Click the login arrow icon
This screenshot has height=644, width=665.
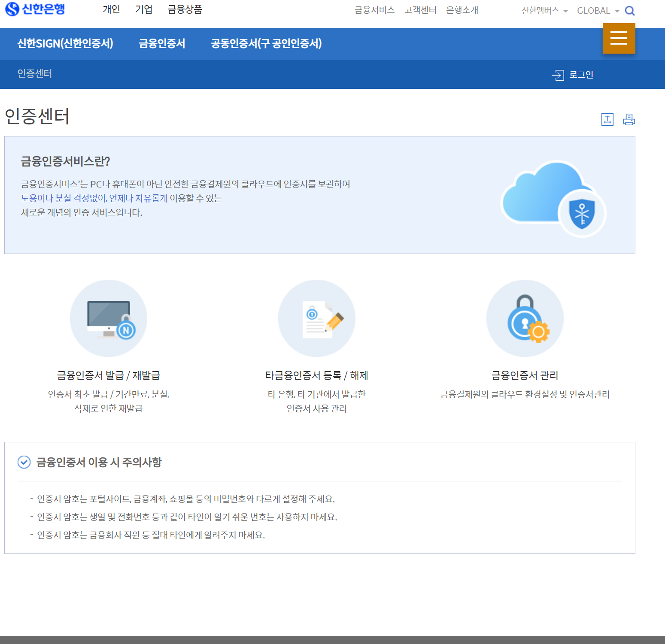pos(558,75)
